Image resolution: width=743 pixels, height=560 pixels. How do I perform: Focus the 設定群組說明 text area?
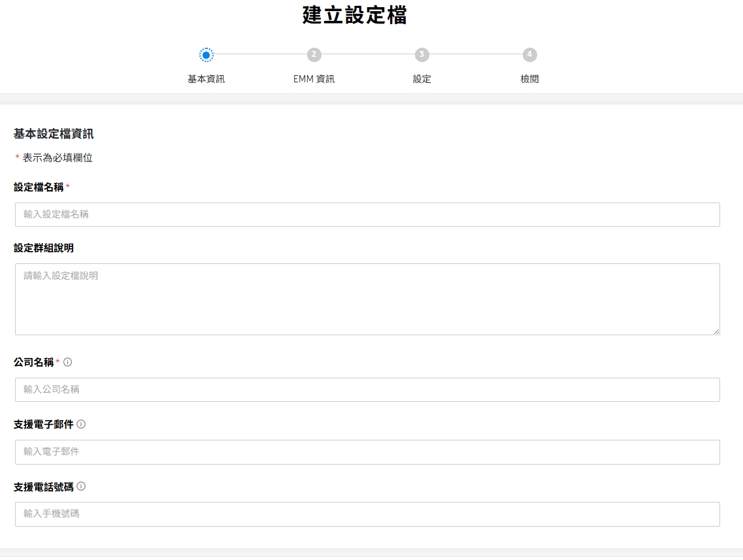[367, 299]
